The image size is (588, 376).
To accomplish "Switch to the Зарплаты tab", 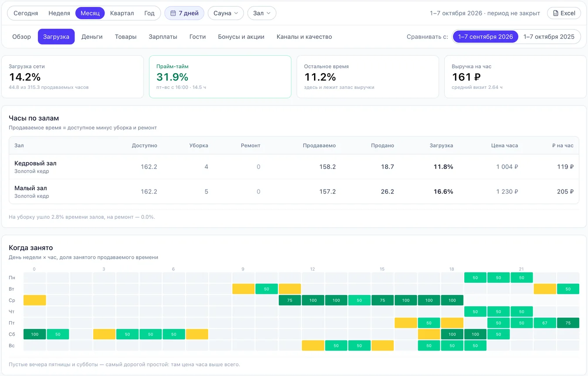I will pos(163,37).
